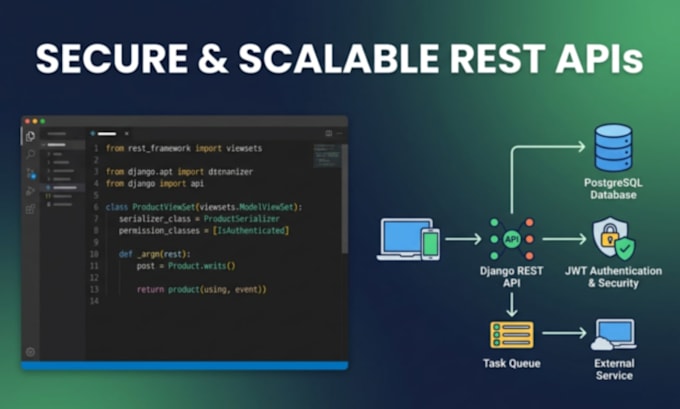Open the Manage gear icon at the sidebar bottom

30,352
